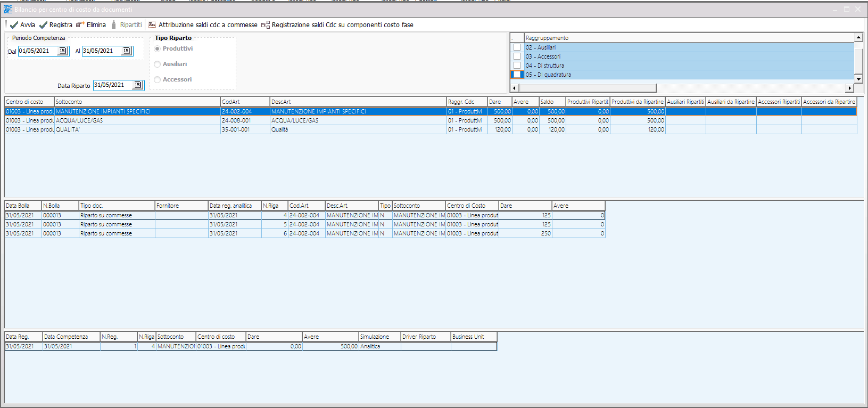
Task: Click article code 35-001-001
Action: point(245,129)
